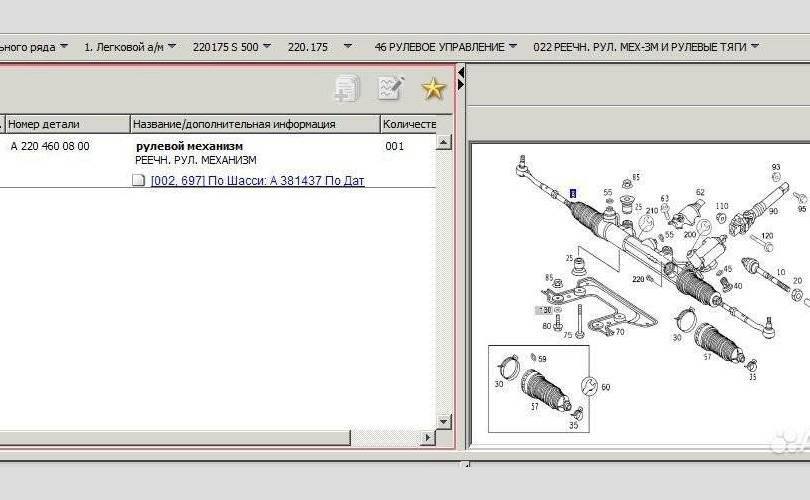The image size is (810, 500).
Task: Click the gold star favorites icon
Action: pos(432,89)
